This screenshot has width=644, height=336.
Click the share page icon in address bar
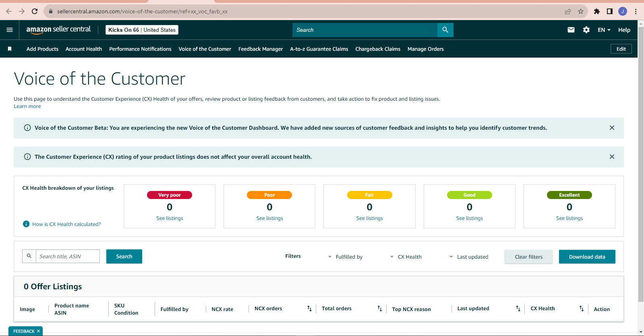pyautogui.click(x=568, y=11)
